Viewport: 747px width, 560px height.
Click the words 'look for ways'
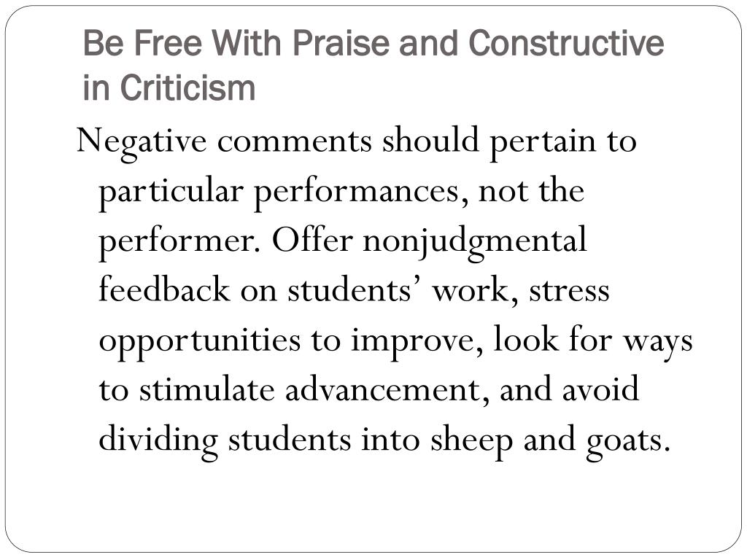coord(593,340)
